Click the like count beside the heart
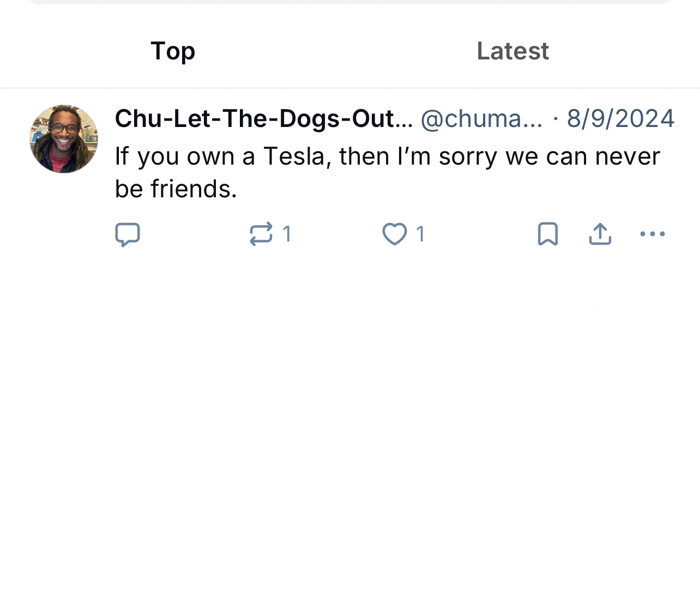700x605 pixels. 420,234
